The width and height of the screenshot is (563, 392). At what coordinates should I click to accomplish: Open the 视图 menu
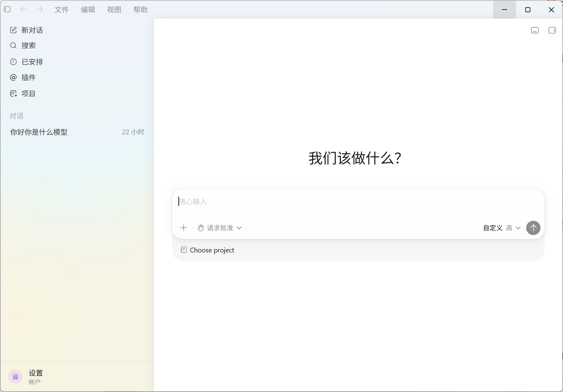tap(114, 10)
